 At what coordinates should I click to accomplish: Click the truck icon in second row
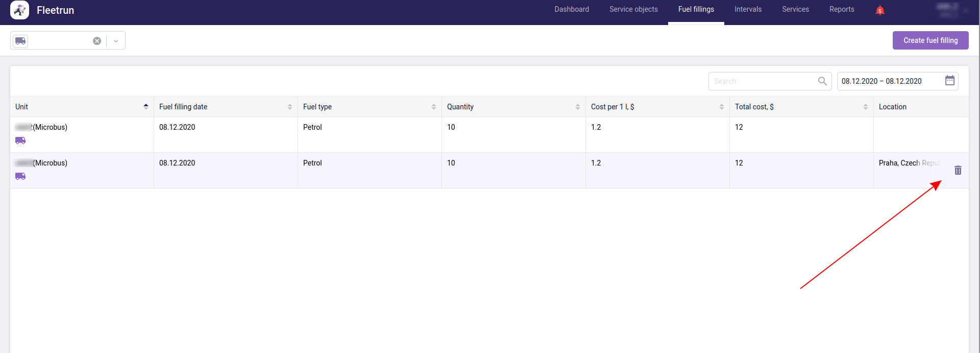click(20, 176)
